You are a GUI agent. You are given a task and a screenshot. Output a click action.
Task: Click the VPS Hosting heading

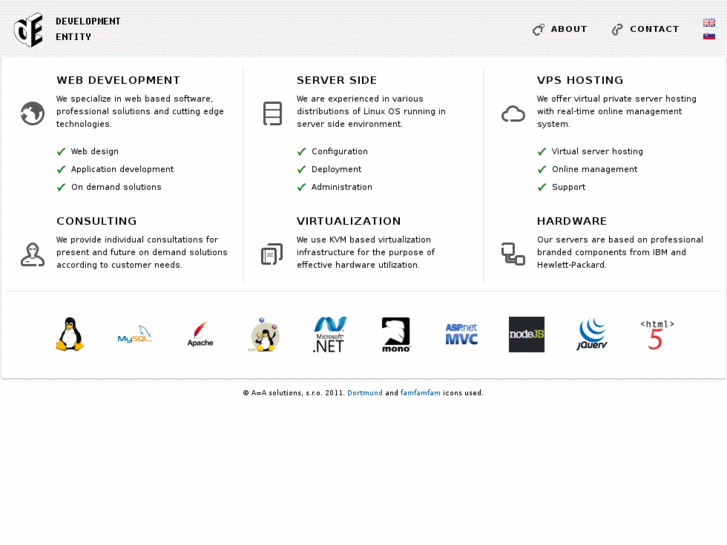580,80
